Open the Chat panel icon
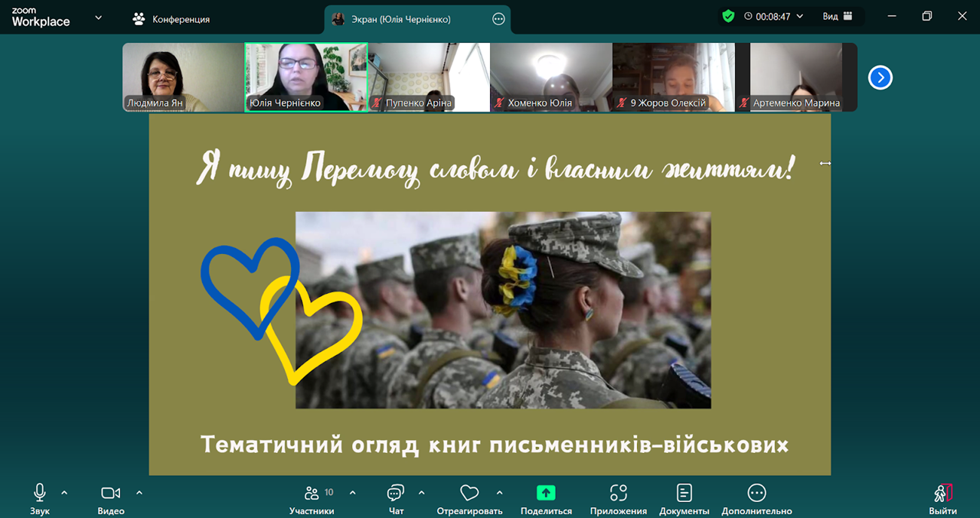 click(x=396, y=493)
